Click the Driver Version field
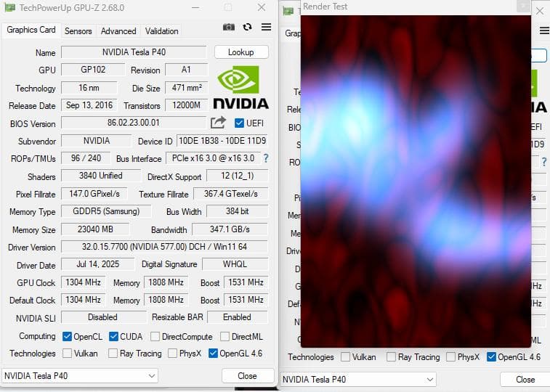This screenshot has height=392, width=550. tap(164, 247)
